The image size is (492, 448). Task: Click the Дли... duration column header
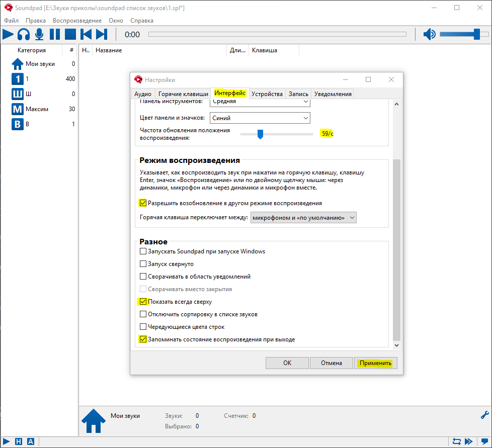coord(237,50)
